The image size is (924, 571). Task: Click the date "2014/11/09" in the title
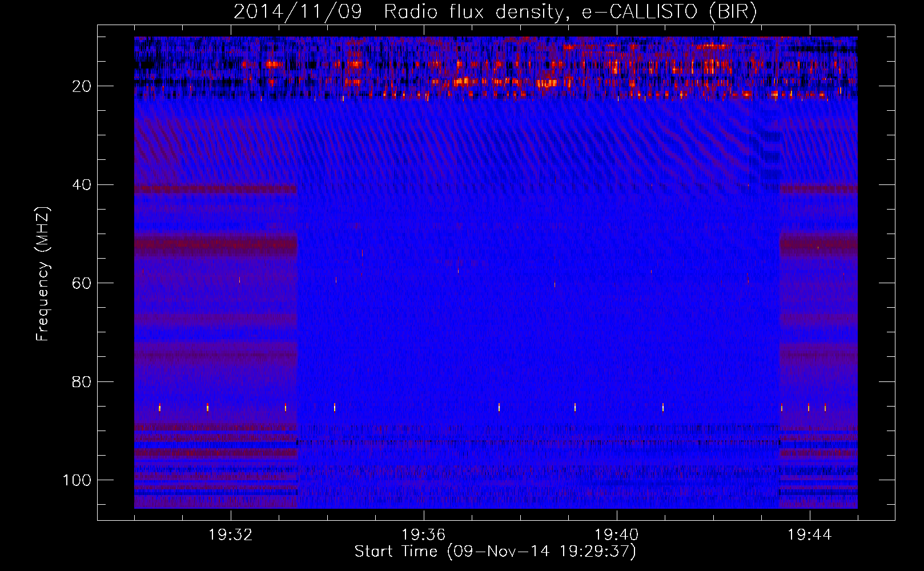(x=298, y=12)
